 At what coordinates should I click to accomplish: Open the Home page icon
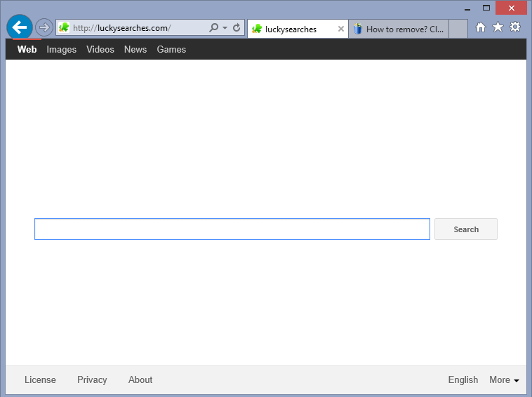pos(481,27)
